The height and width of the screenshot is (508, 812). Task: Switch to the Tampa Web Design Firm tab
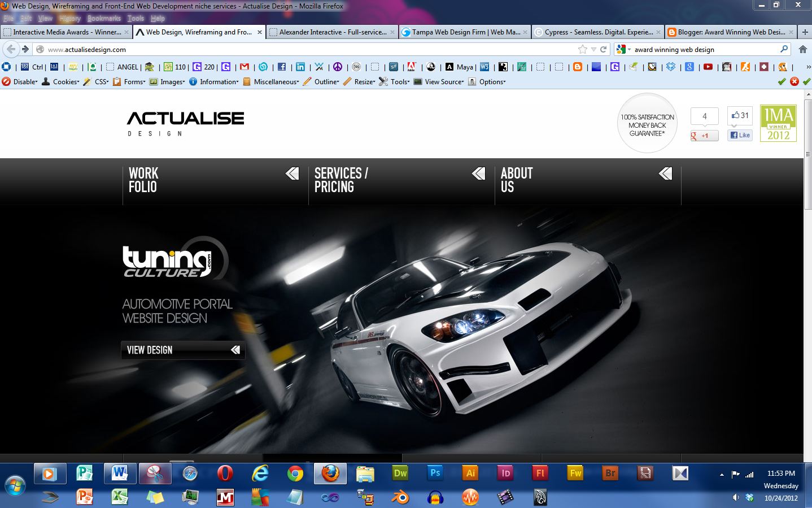click(x=465, y=32)
